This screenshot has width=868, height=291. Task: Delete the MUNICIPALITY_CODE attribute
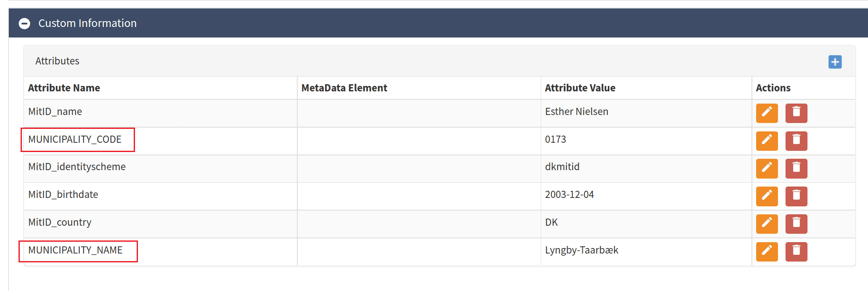point(796,141)
